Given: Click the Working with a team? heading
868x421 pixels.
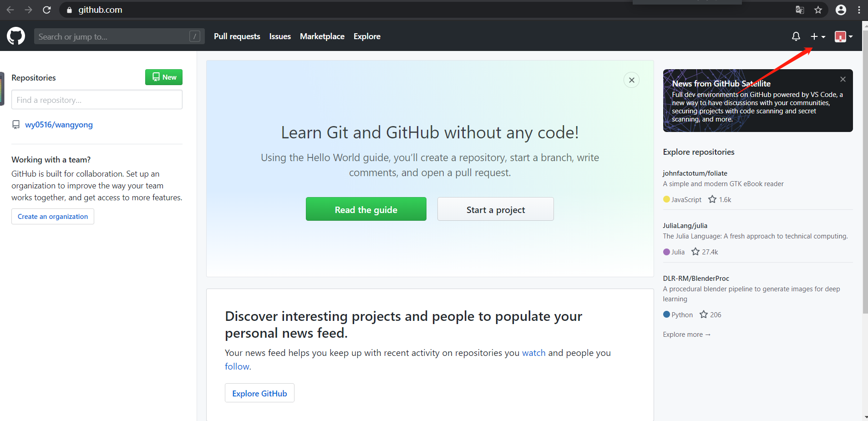Looking at the screenshot, I should tap(51, 160).
